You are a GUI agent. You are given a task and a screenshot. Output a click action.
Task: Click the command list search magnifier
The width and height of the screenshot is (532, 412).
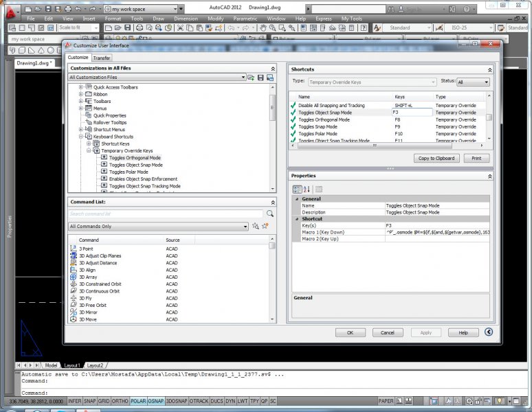click(270, 214)
